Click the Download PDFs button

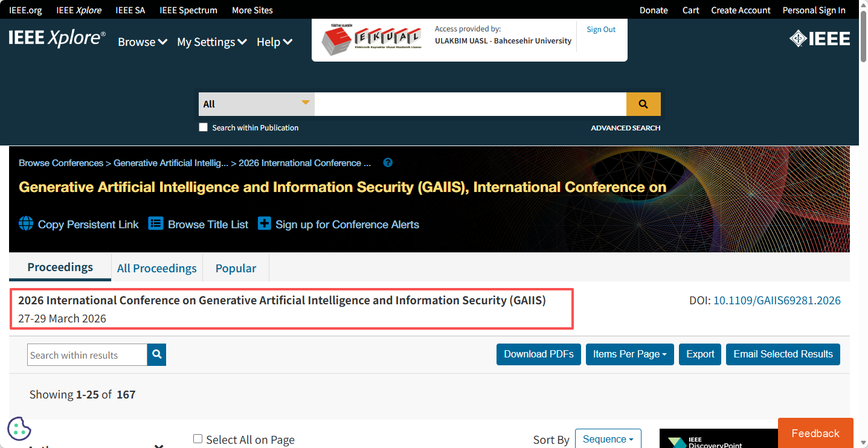point(539,354)
